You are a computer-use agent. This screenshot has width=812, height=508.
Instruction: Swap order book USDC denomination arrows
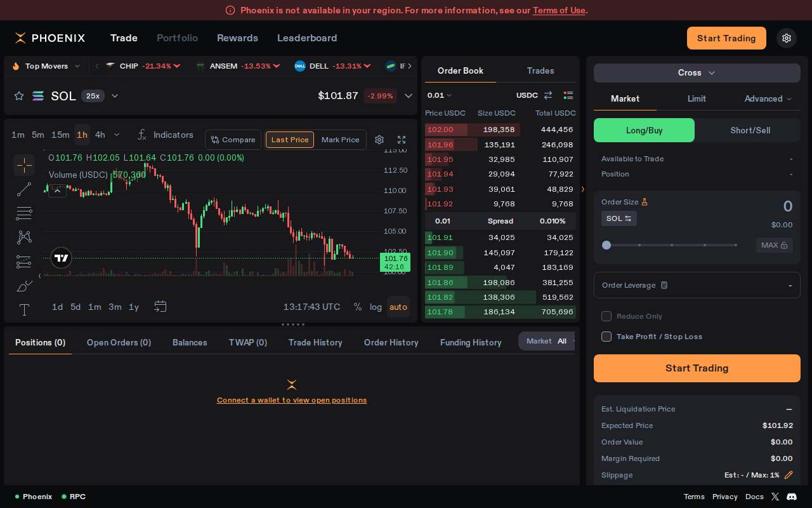548,95
